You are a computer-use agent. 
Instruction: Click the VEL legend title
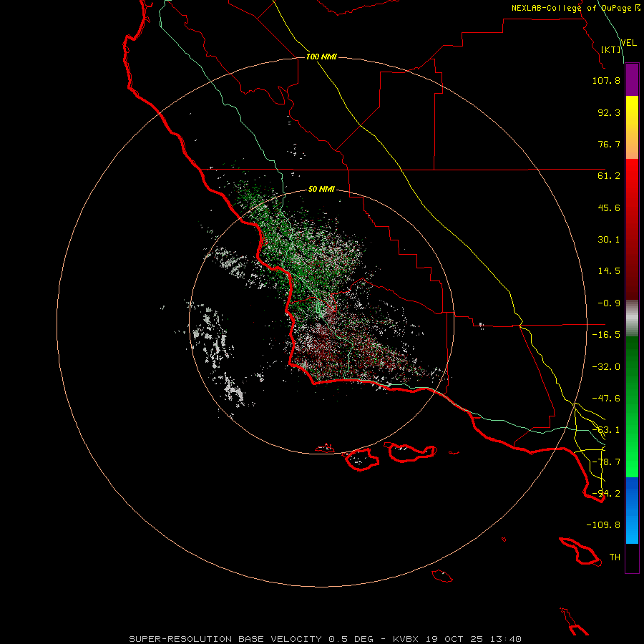[x=628, y=43]
